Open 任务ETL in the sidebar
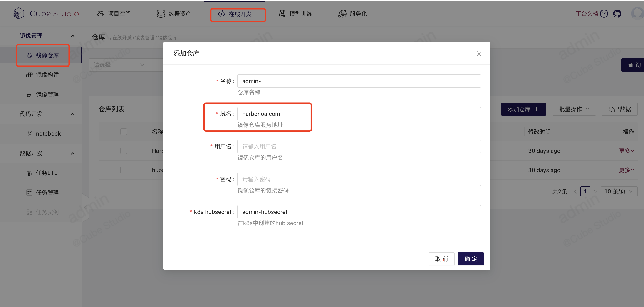 tap(47, 173)
